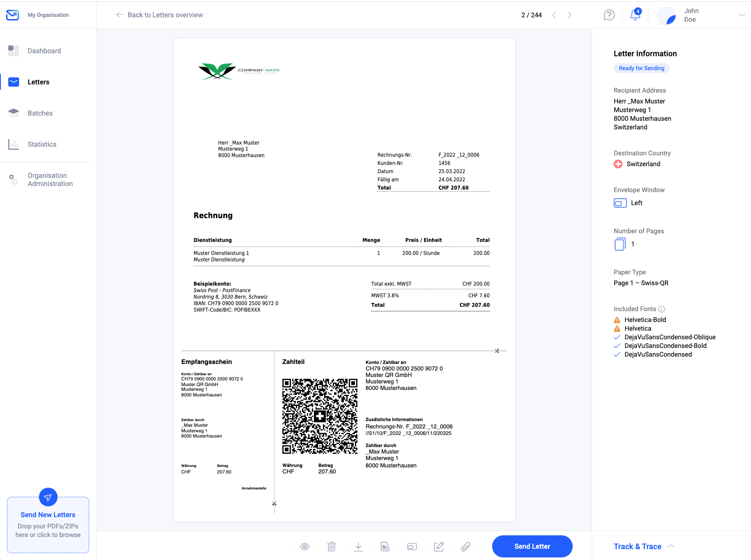Viewport: 751px width, 560px height.
Task: Click the Included Fonts info icon
Action: point(661,309)
